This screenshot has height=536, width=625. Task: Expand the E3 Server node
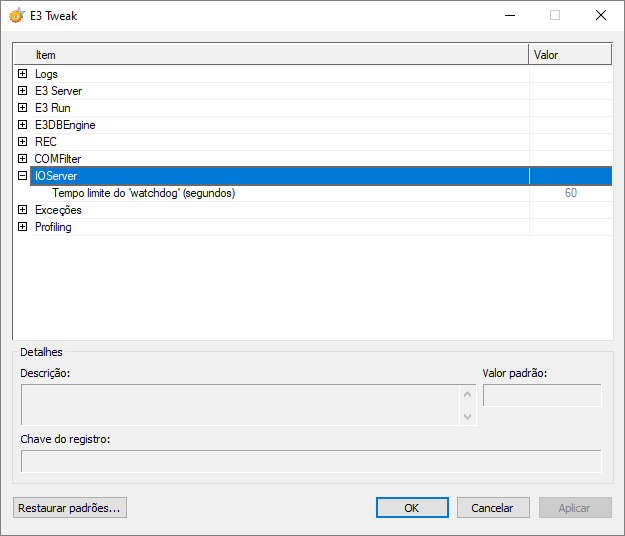tap(22, 91)
